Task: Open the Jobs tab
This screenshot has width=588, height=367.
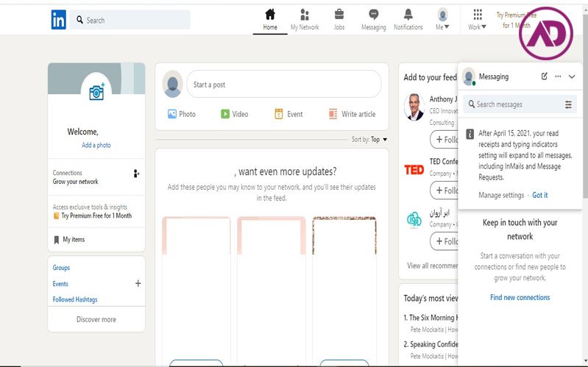Action: click(x=339, y=20)
